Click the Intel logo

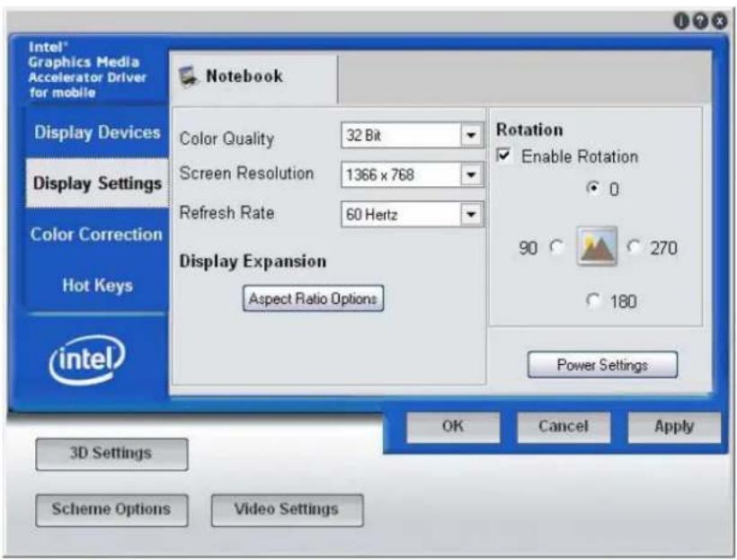(x=87, y=360)
